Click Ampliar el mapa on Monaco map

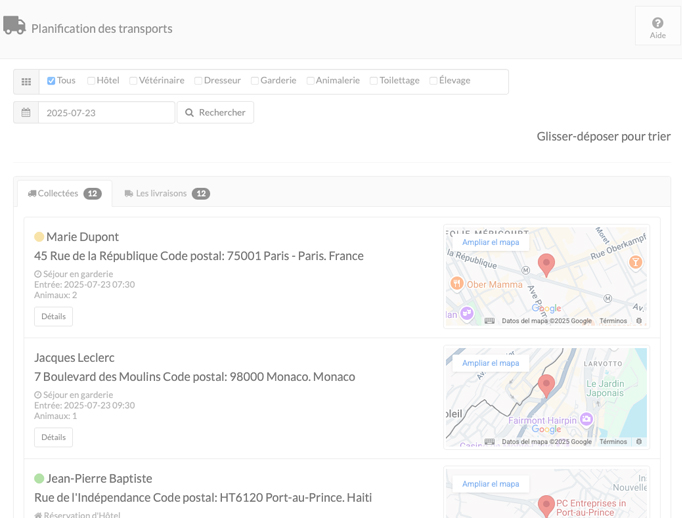coord(490,363)
